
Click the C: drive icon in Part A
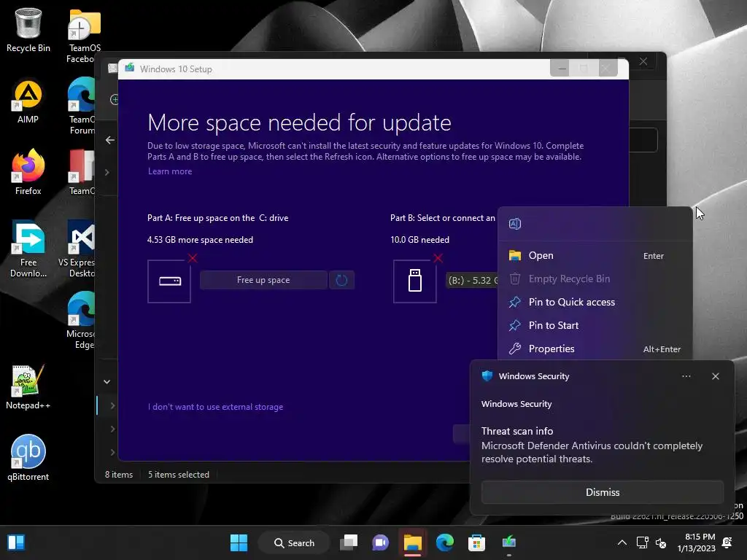tap(169, 281)
